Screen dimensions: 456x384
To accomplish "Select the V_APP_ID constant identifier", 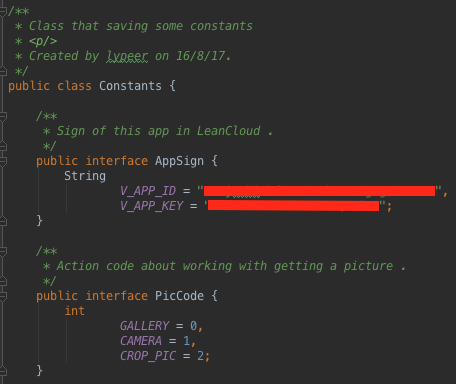I will click(148, 191).
